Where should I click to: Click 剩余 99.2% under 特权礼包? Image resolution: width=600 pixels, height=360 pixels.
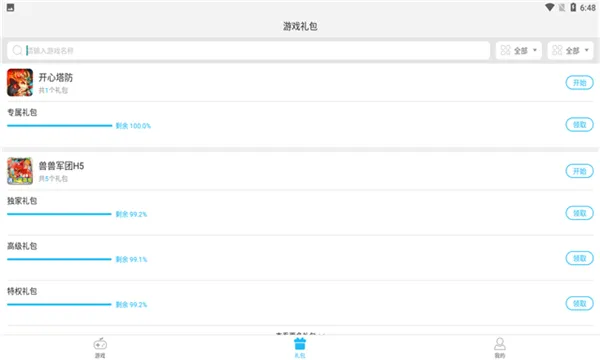(131, 304)
